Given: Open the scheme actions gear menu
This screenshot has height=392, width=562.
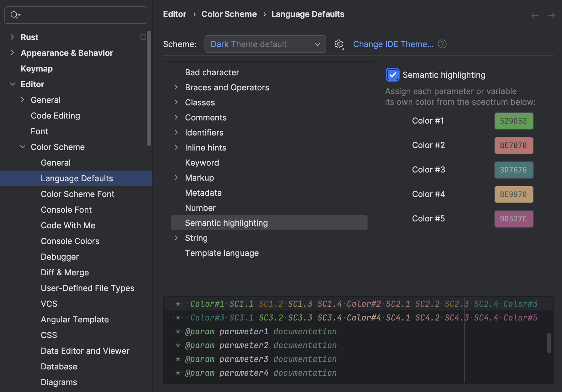Looking at the screenshot, I should tap(339, 44).
